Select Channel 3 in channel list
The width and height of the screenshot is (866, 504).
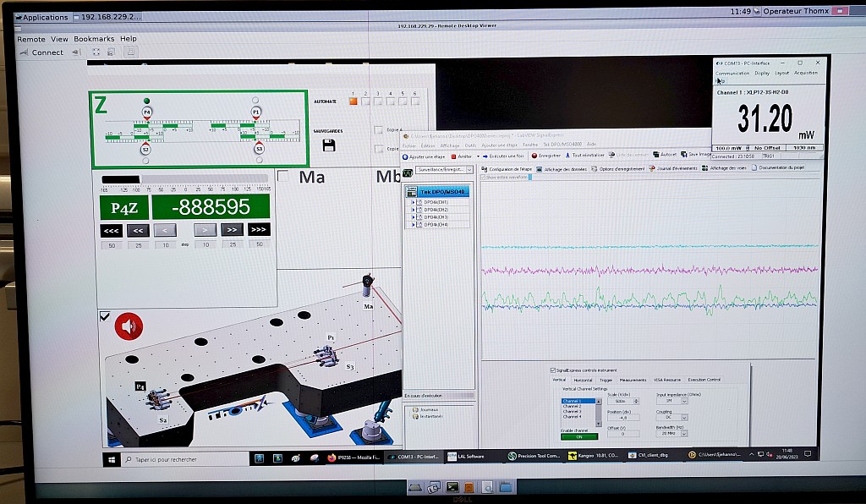573,411
